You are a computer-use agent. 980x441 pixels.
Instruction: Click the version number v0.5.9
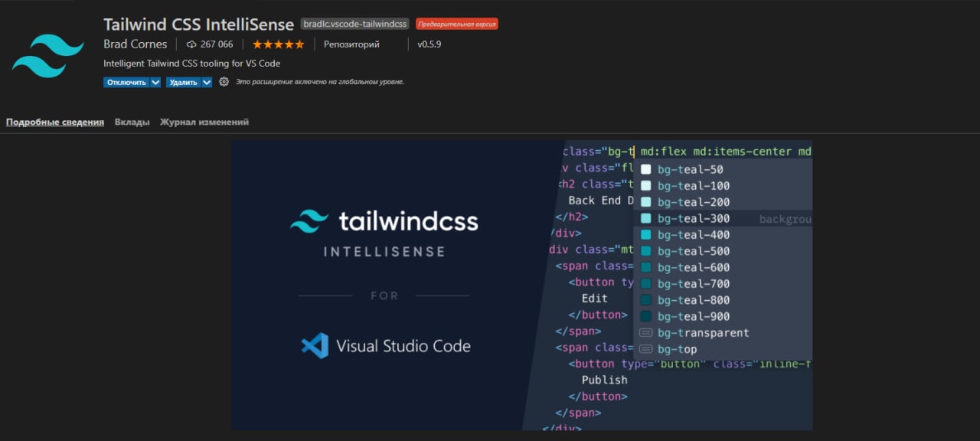coord(429,44)
